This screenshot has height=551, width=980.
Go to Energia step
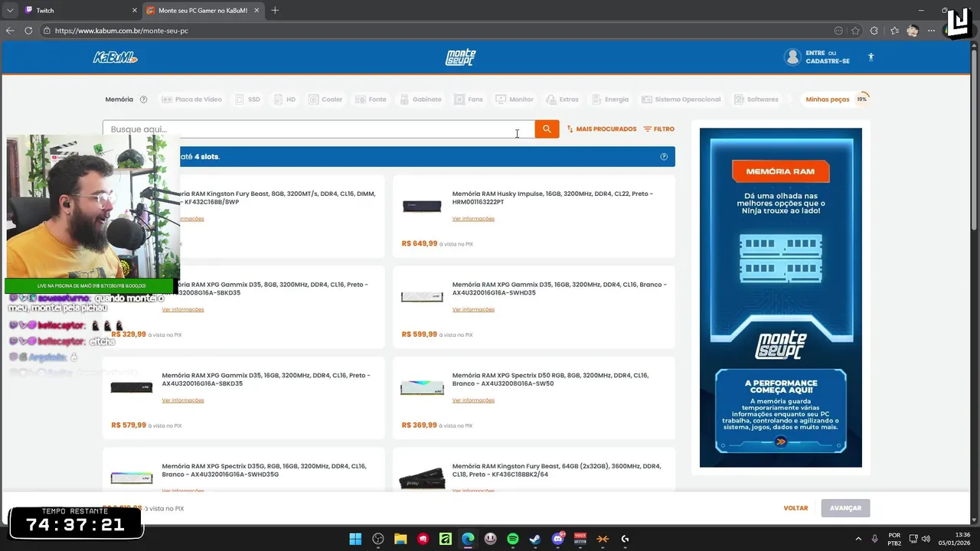point(610,99)
